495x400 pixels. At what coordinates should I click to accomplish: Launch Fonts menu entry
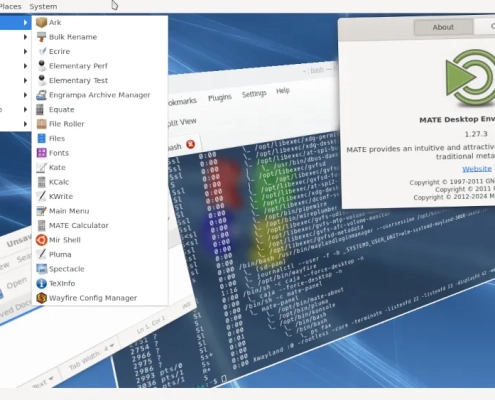[x=100, y=153]
